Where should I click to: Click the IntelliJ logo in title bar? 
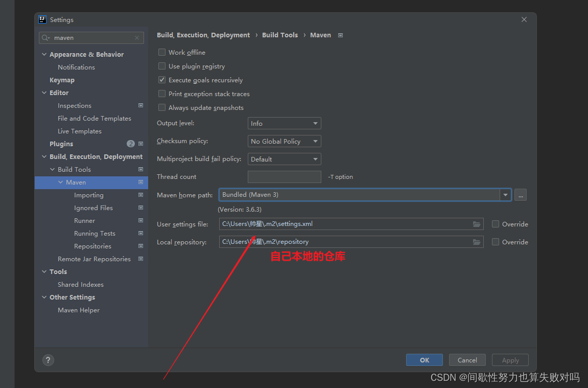[x=42, y=19]
